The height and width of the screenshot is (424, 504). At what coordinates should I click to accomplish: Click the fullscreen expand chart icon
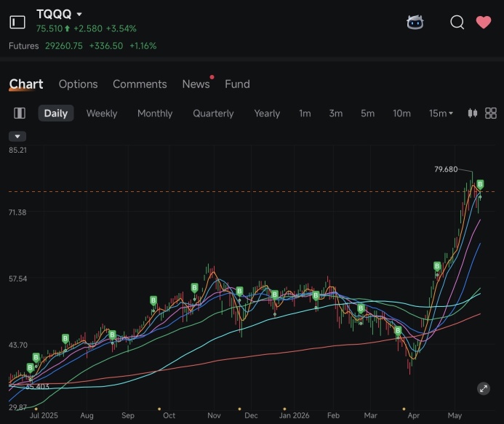[x=484, y=388]
